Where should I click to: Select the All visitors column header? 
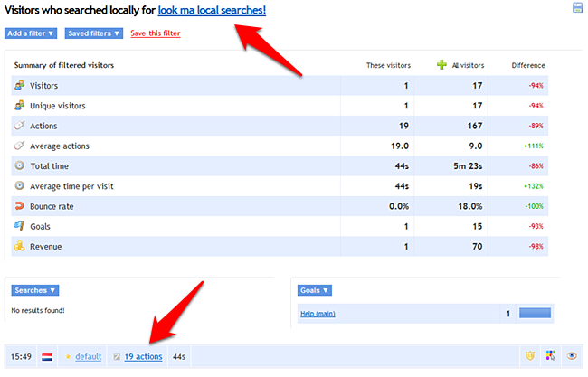click(468, 65)
